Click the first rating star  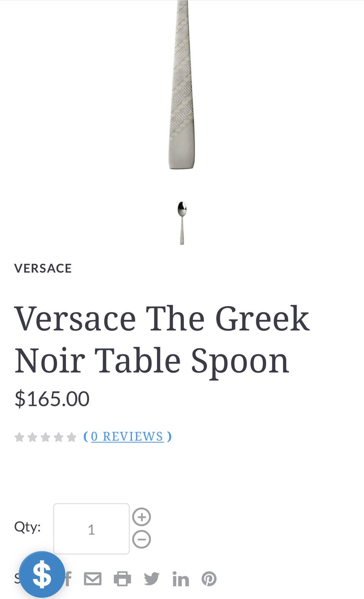coord(19,437)
